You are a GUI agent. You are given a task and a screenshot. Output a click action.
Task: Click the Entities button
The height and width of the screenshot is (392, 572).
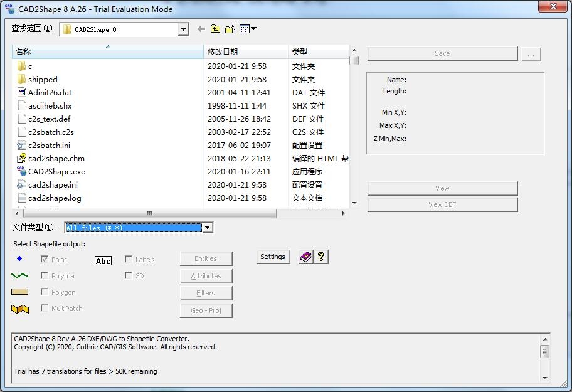point(206,258)
